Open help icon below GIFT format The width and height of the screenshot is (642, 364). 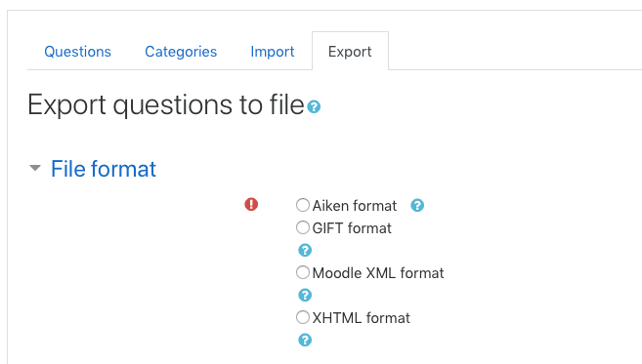click(x=305, y=250)
